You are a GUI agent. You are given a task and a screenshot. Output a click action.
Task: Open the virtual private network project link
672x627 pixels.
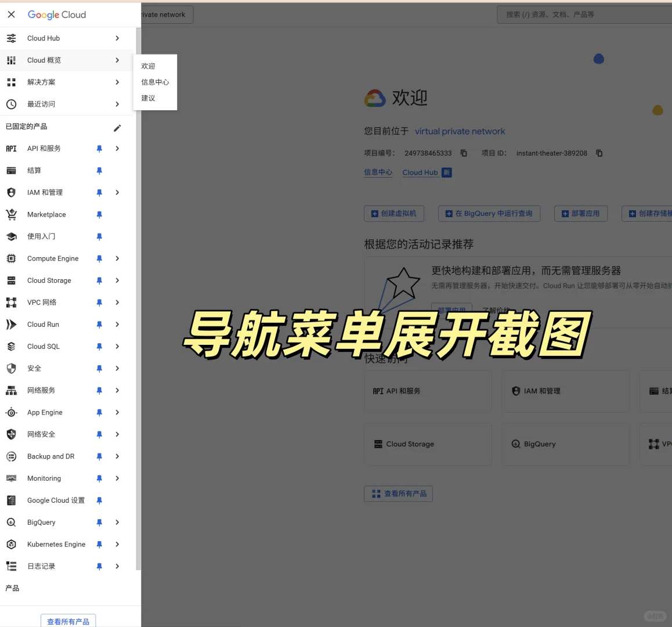point(460,131)
